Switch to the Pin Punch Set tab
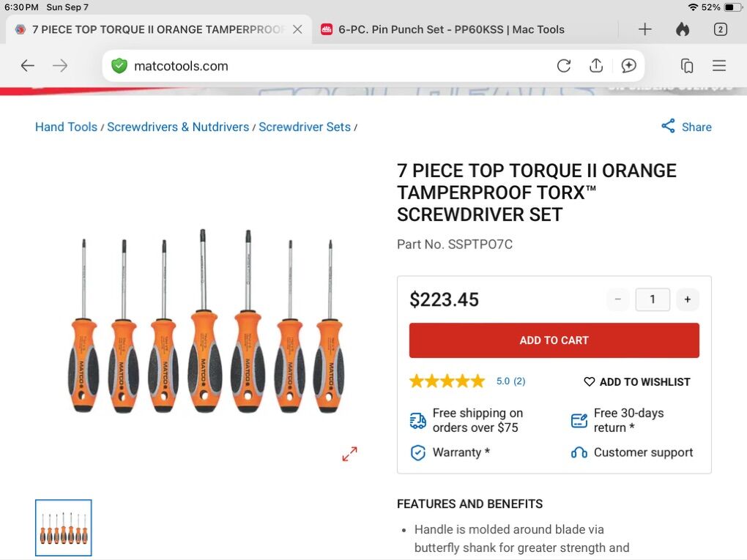This screenshot has height=560, width=747. 450,29
